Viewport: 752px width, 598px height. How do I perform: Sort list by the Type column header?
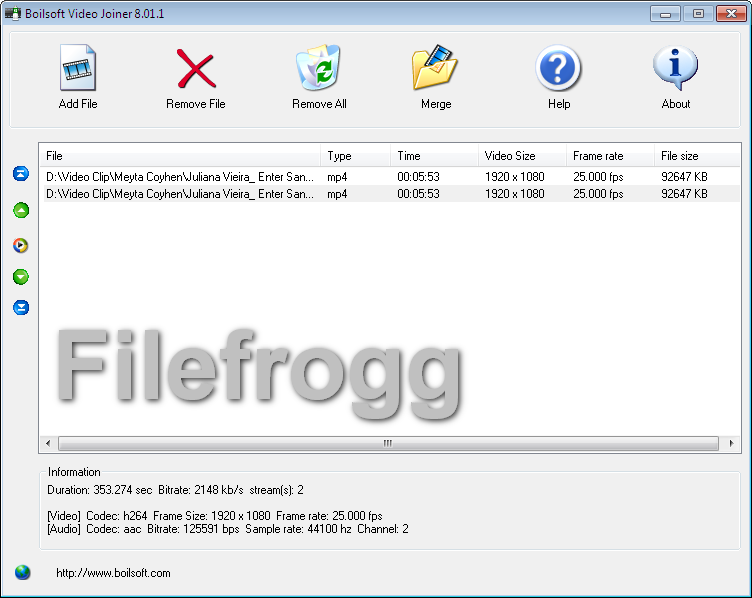(x=355, y=156)
